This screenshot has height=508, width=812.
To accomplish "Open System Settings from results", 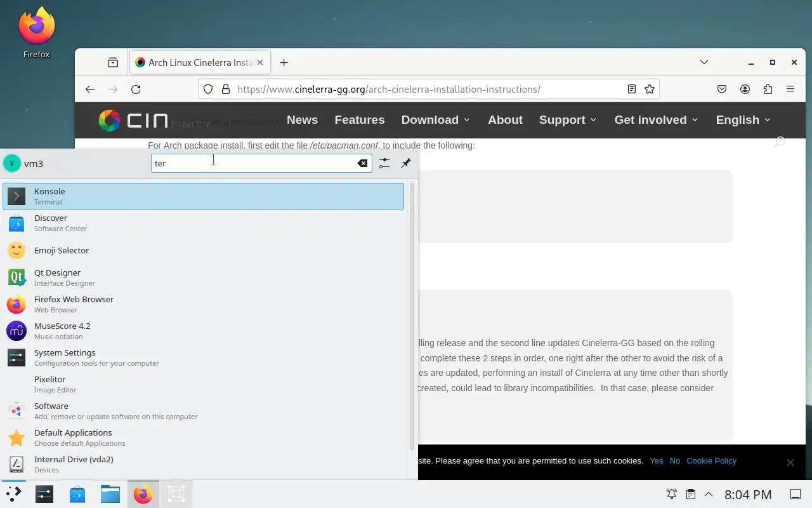I will click(x=203, y=358).
